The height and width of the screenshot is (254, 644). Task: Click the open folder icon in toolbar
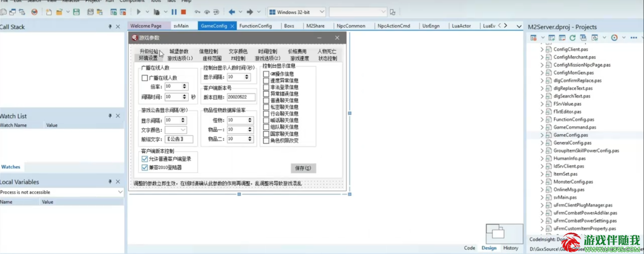point(59,12)
